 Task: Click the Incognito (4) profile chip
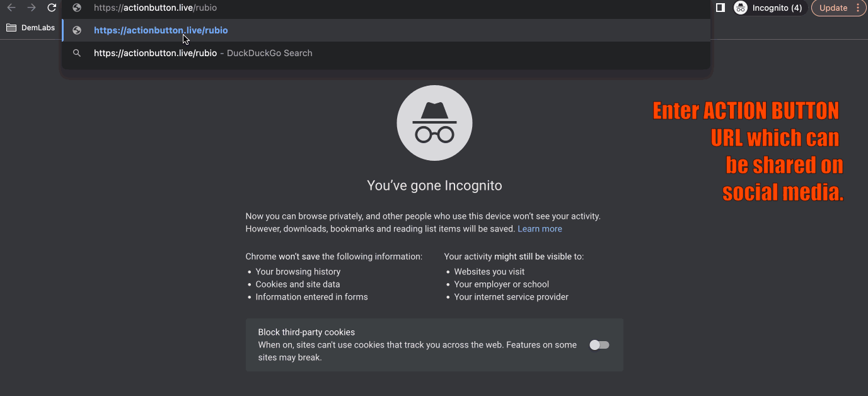[x=770, y=8]
